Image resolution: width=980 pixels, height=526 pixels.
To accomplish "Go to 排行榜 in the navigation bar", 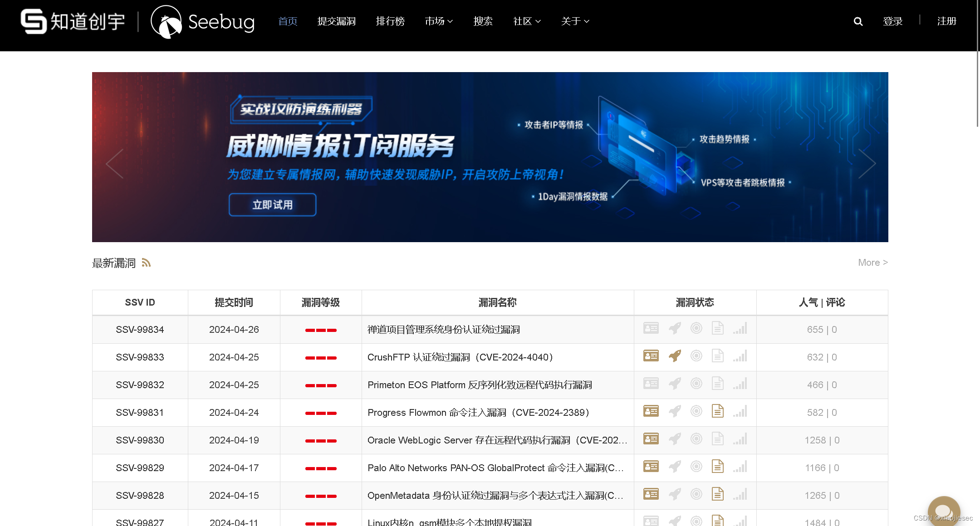I will pos(390,21).
